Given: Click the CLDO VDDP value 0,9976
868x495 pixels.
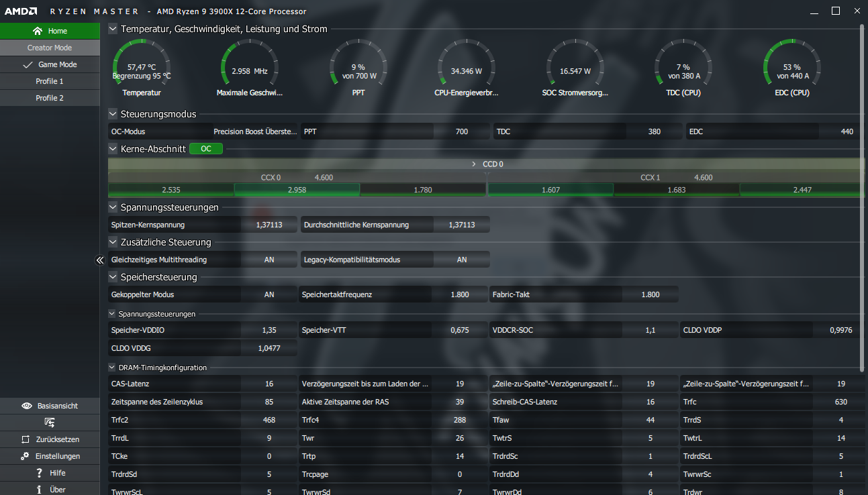Looking at the screenshot, I should 841,330.
